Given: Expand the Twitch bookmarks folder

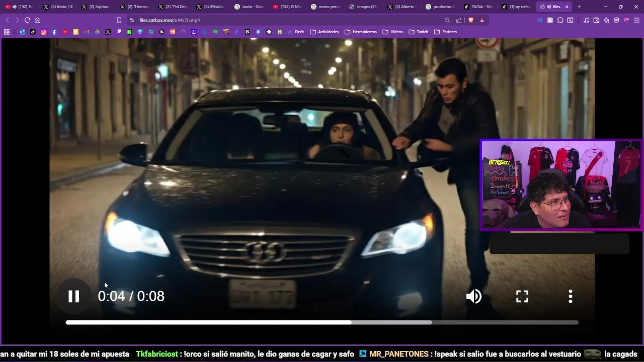Looking at the screenshot, I should 419,32.
